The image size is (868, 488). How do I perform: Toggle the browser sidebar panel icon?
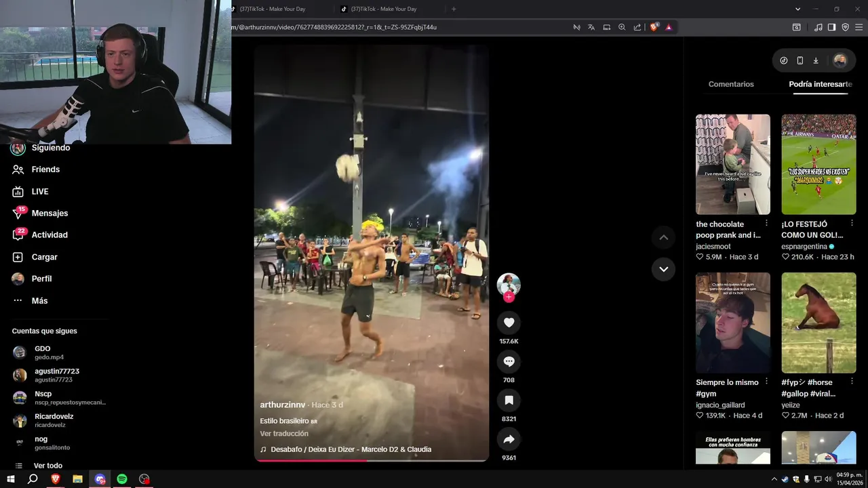tap(832, 27)
